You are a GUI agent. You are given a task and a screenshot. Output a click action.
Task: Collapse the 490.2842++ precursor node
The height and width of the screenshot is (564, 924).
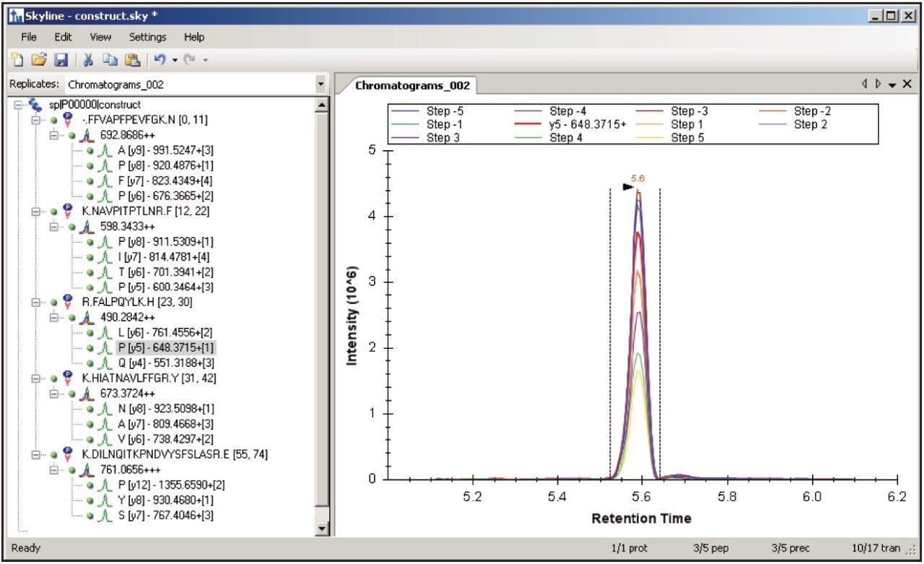point(55,317)
